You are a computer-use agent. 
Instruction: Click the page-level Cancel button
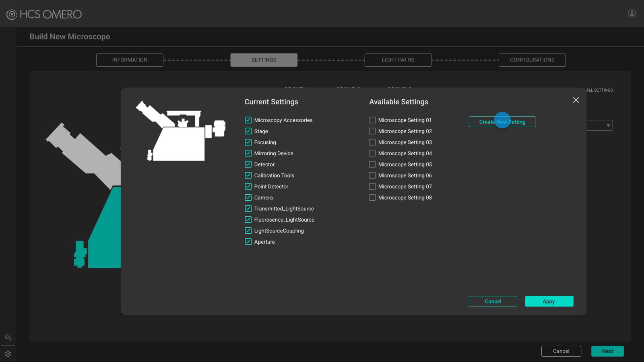[561, 351]
